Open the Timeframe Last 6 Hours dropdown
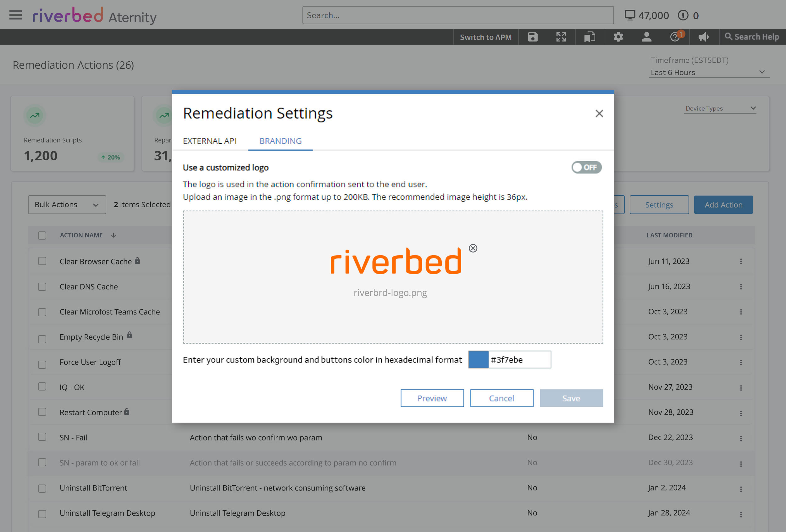786x532 pixels. tap(709, 72)
